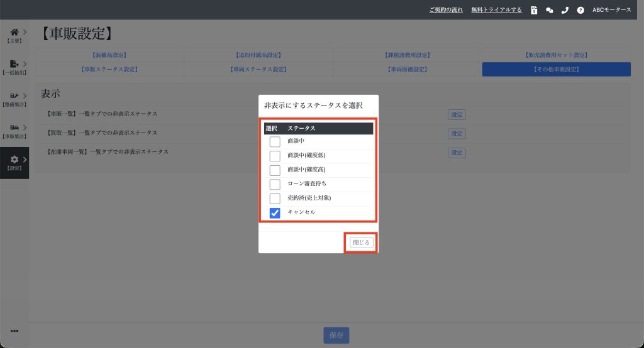Open the 設定 gear icon

tap(14, 160)
